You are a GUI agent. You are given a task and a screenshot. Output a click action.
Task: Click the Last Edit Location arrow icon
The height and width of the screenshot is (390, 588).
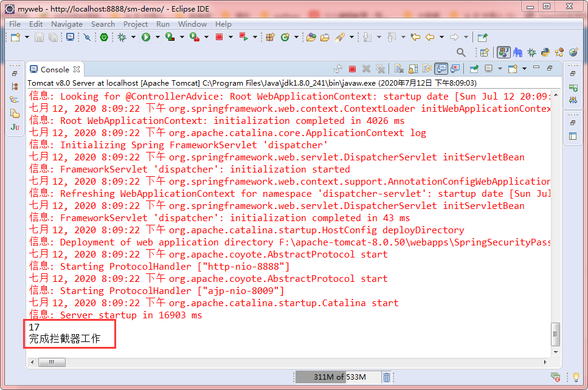click(x=415, y=37)
